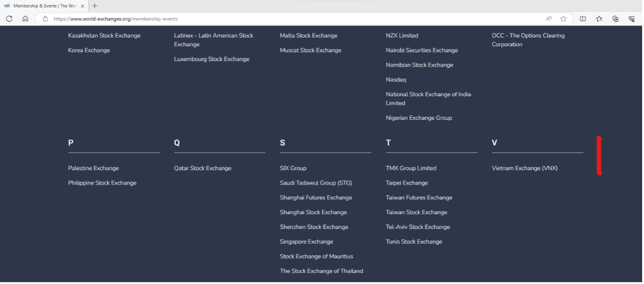This screenshot has width=644, height=284.
Task: Open Stock Exchange of Mauritius link
Action: 316,257
